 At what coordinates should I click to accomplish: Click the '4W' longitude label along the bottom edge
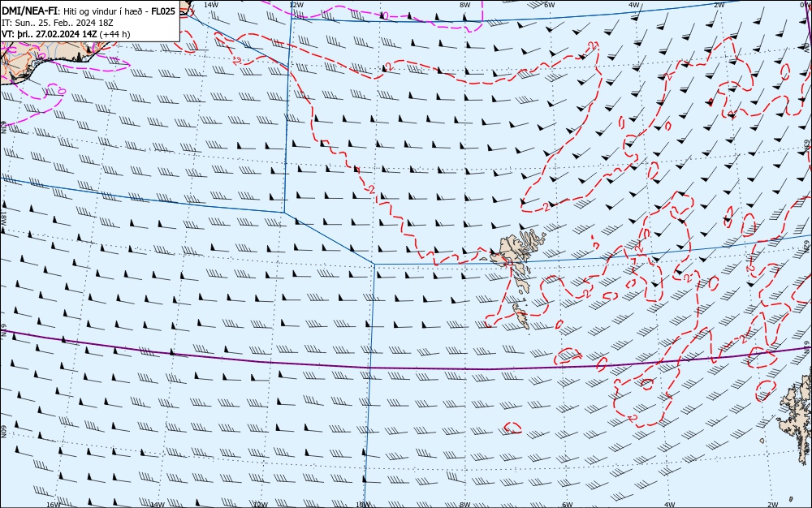670,505
